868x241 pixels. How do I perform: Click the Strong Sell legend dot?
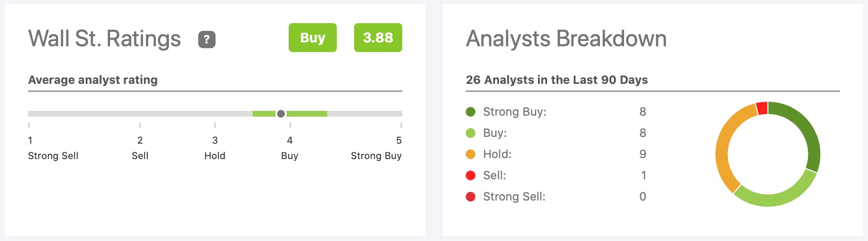pos(471,197)
